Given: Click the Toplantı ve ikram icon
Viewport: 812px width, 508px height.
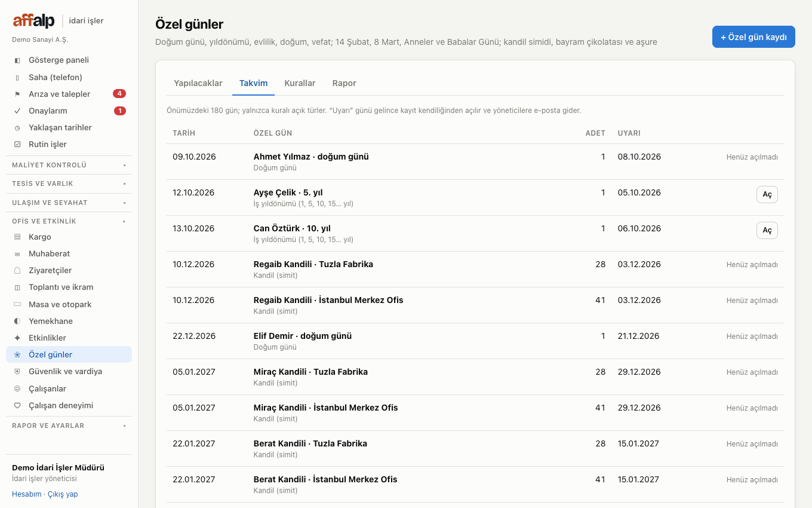Looking at the screenshot, I should coord(17,287).
